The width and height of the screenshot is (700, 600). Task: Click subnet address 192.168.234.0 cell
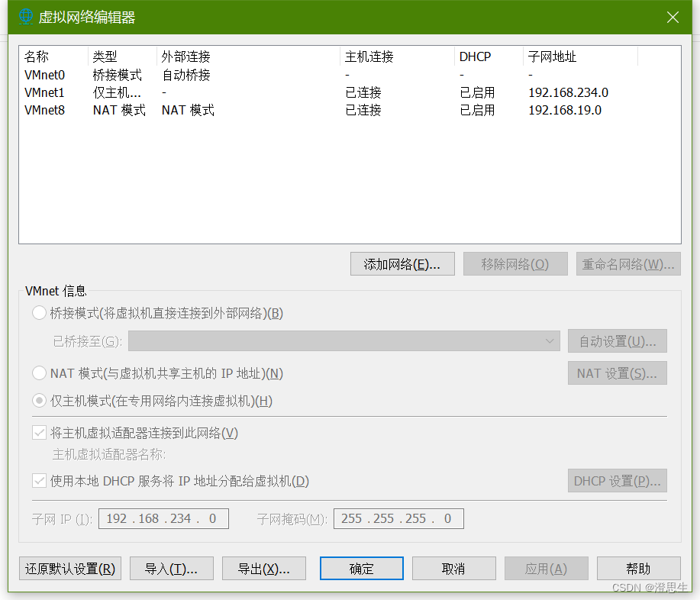point(568,92)
